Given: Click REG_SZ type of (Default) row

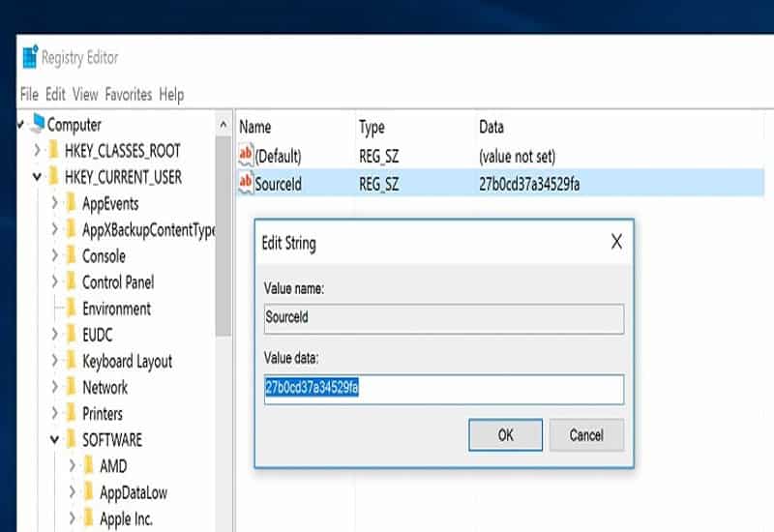Looking at the screenshot, I should click(378, 157).
